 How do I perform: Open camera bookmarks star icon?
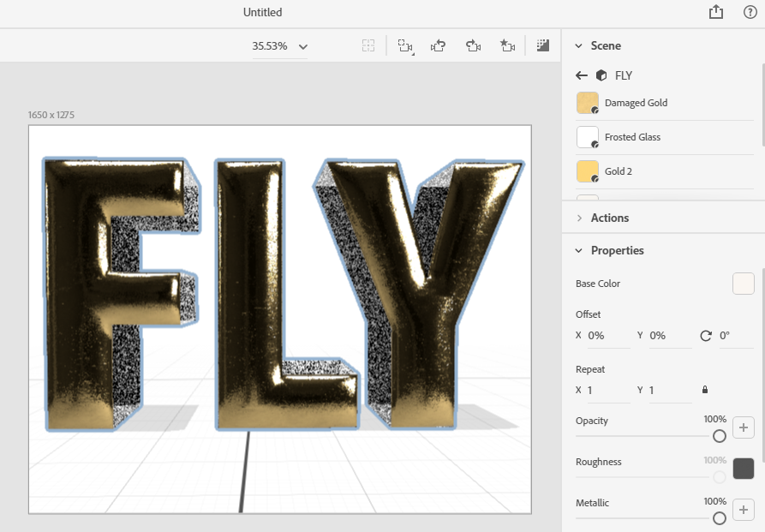coord(507,46)
